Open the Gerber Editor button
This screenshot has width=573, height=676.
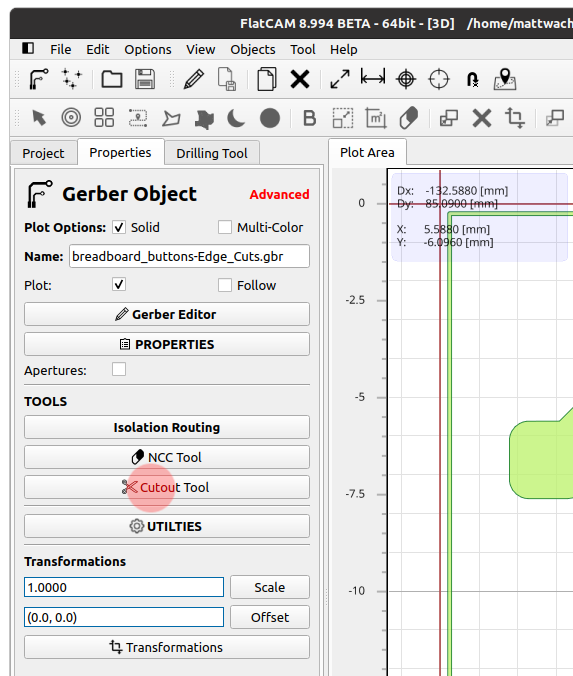[x=167, y=314]
